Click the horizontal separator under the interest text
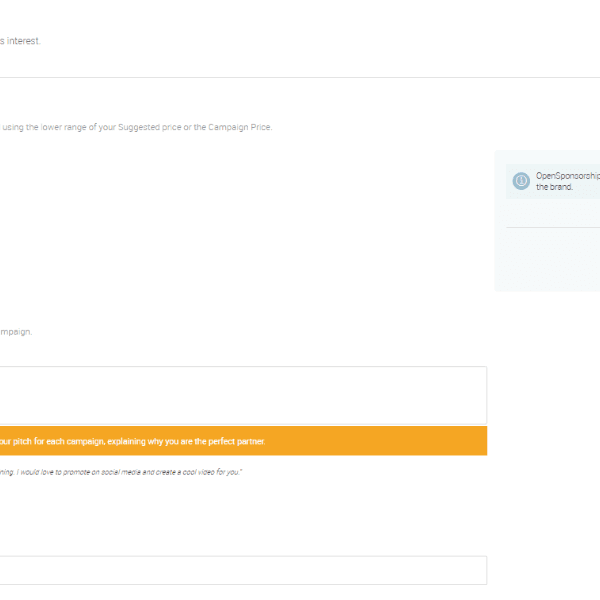The height and width of the screenshot is (600, 600). point(300,77)
